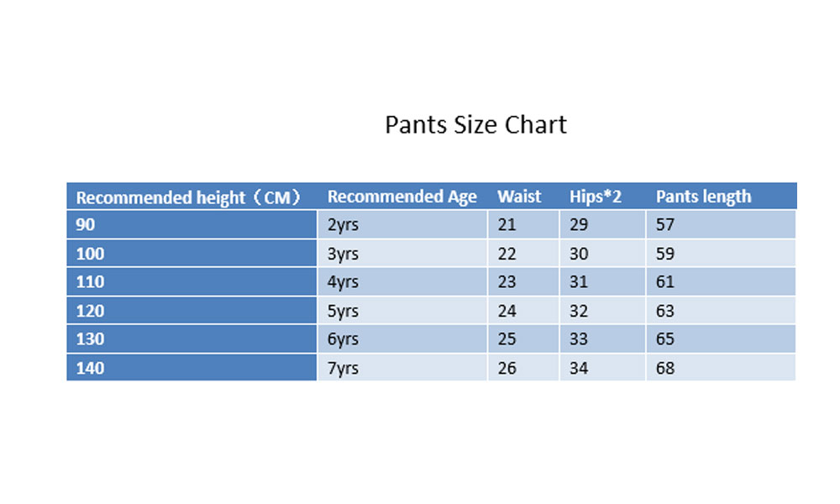Select the Recommended height column header
The width and height of the screenshot is (840, 504).
(188, 197)
